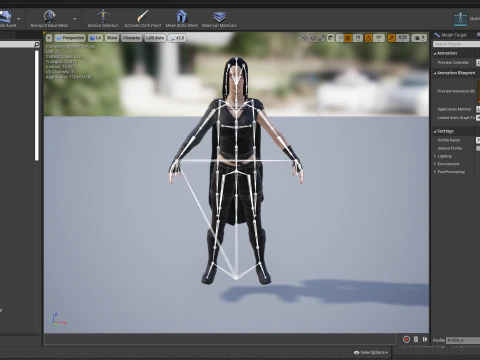Click the search magnifier in left panel
The height and width of the screenshot is (360, 480).
point(37,44)
